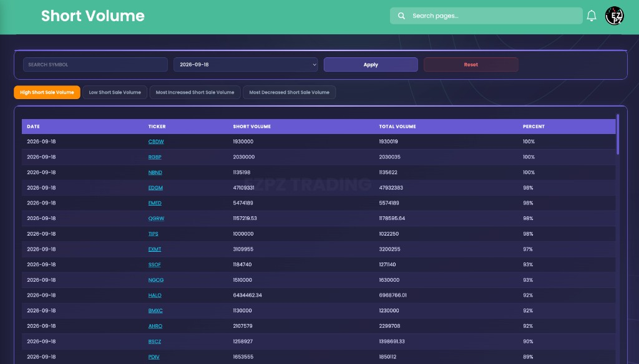Screen dimensions: 639x364
Task: Click the DATE column header
Action: pos(34,127)
